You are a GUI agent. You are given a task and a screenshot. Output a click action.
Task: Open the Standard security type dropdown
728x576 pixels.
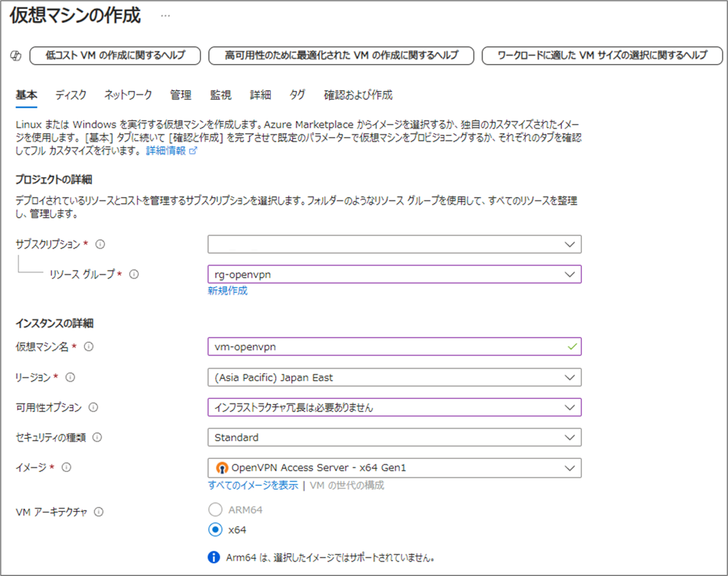(394, 437)
